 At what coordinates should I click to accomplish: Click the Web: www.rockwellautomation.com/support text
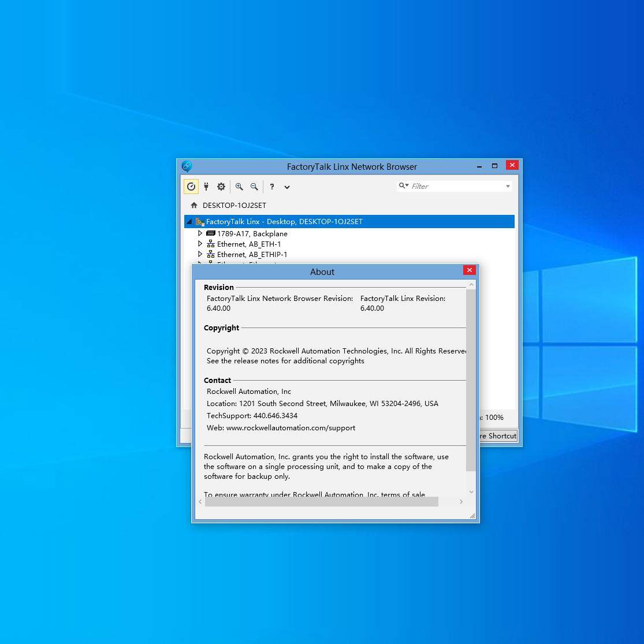tap(281, 428)
